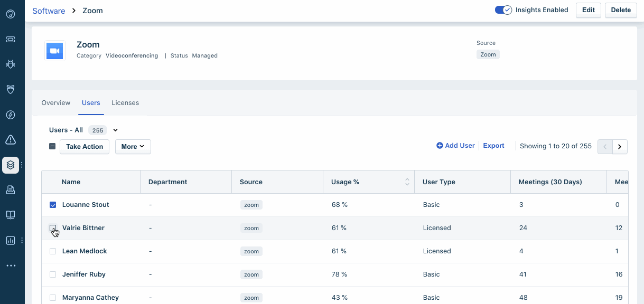
Task: Go to next page of users
Action: click(x=620, y=146)
